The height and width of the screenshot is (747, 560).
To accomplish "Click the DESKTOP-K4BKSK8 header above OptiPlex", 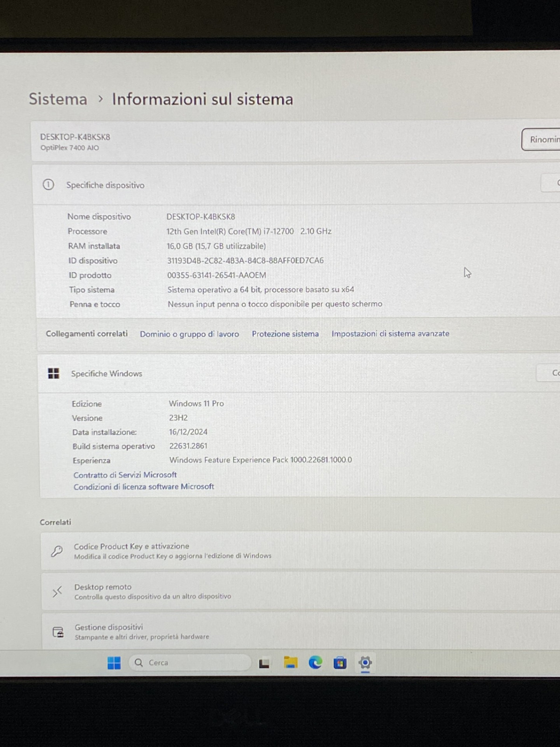I will (x=75, y=137).
